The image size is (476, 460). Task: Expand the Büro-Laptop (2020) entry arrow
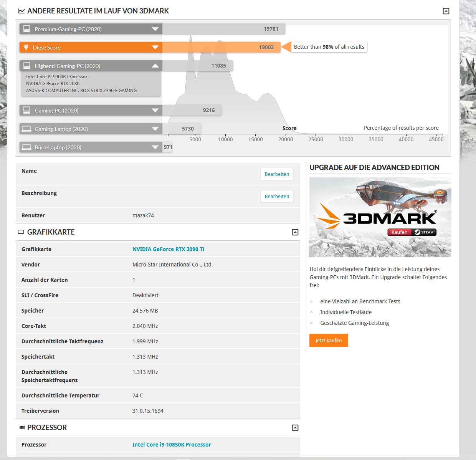[x=155, y=147]
